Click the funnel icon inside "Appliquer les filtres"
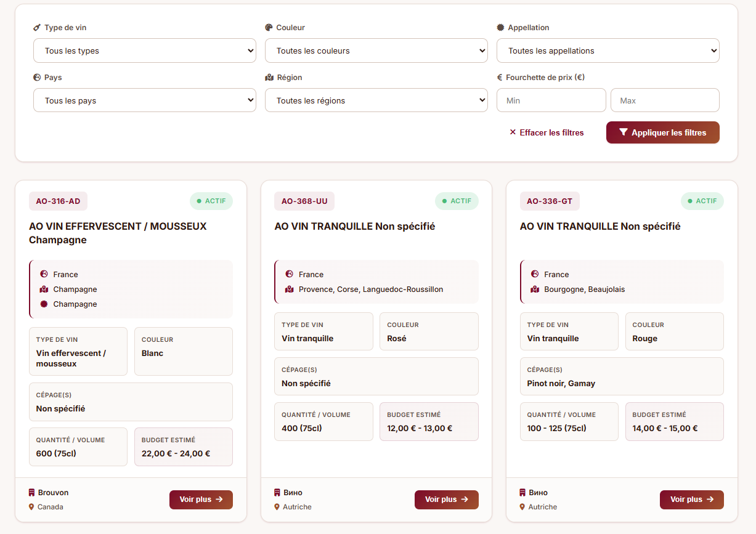 (x=623, y=132)
